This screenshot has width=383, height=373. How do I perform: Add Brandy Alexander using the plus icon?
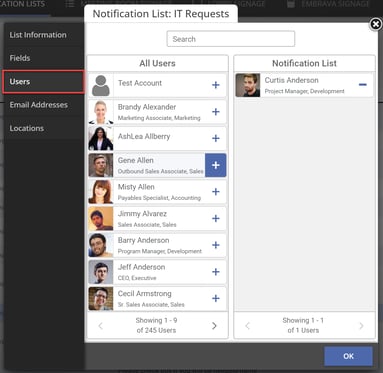click(x=216, y=112)
